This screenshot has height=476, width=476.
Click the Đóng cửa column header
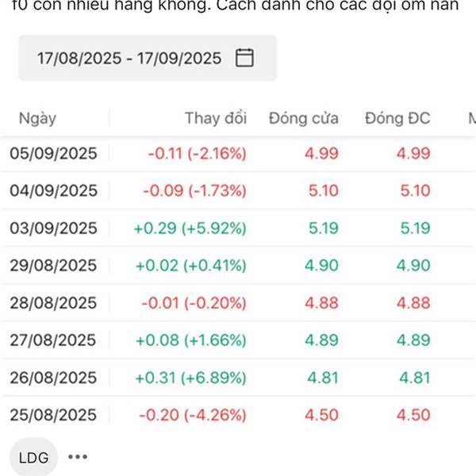[x=303, y=118]
